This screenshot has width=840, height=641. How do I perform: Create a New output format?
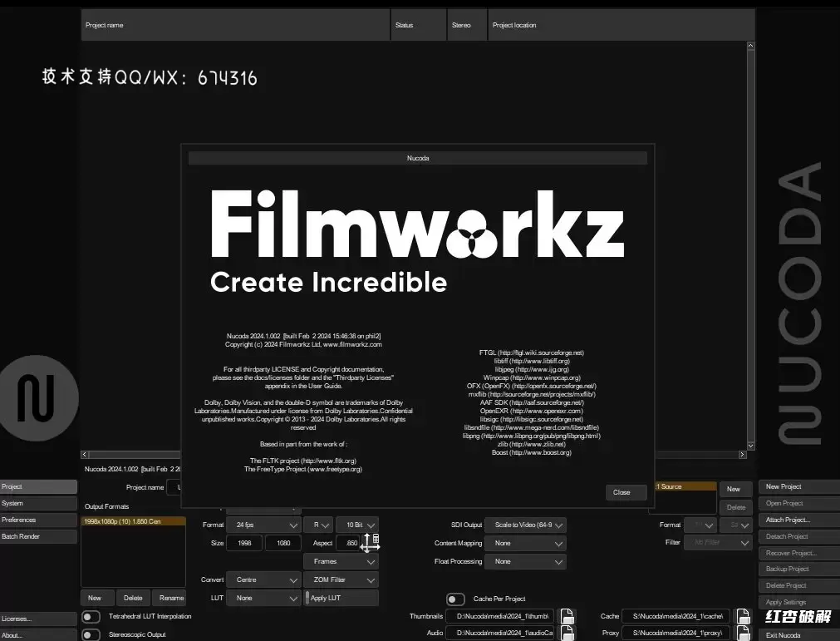click(97, 598)
